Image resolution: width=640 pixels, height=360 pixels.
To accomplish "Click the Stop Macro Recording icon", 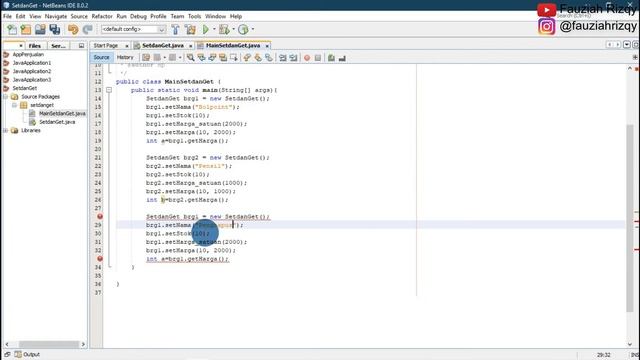I will (x=318, y=58).
